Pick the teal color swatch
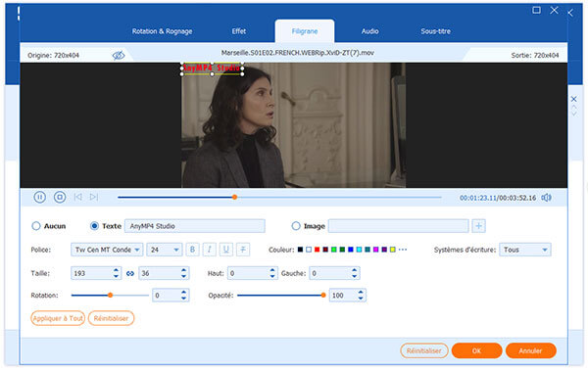The height and width of the screenshot is (370, 588). pyautogui.click(x=367, y=250)
